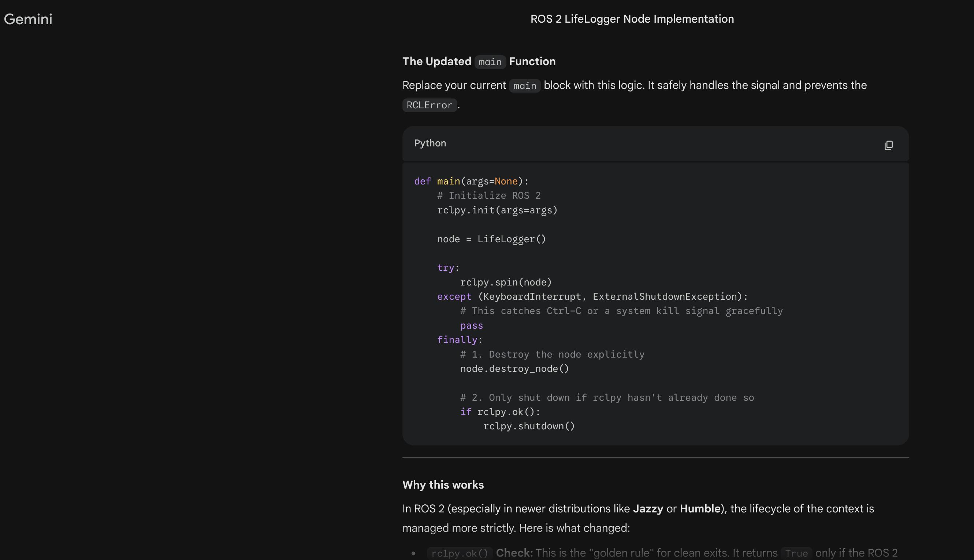
Task: Click the rclpy.init(args=args) code line
Action: tap(497, 210)
